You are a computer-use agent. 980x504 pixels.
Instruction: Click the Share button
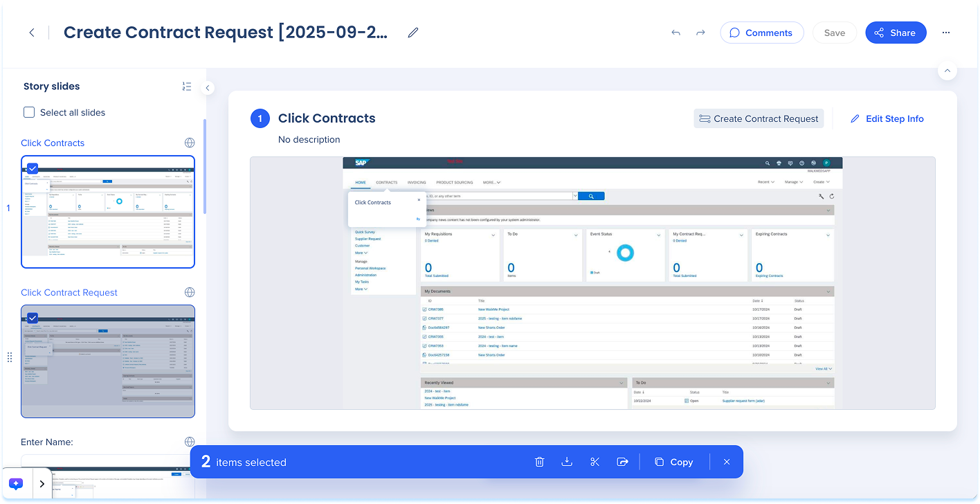point(895,33)
